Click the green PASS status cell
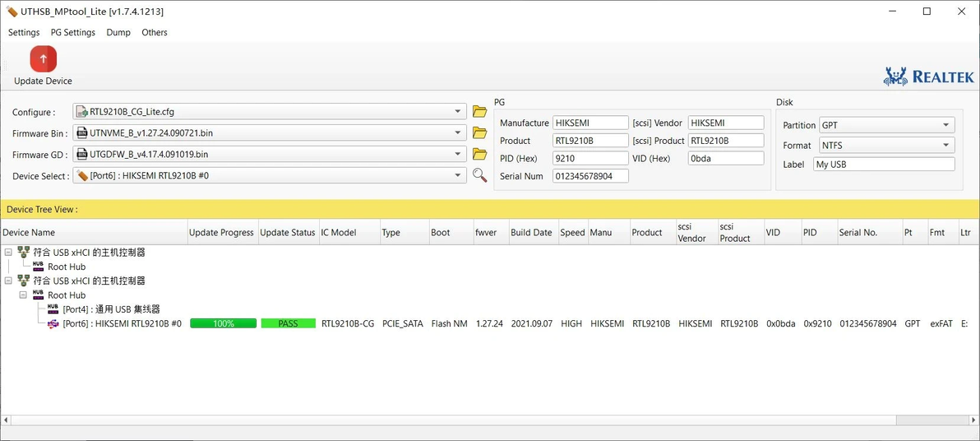Viewport: 980px width, 441px height. coord(288,323)
